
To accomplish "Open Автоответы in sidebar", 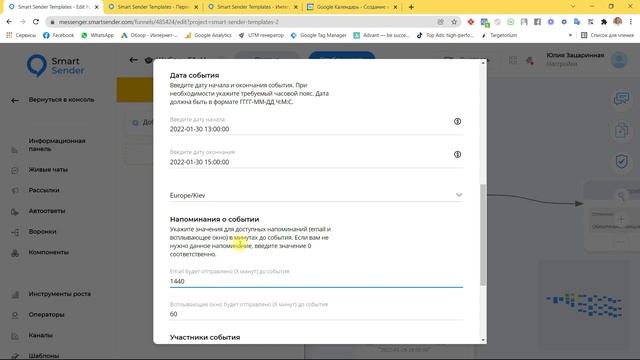I will [47, 211].
